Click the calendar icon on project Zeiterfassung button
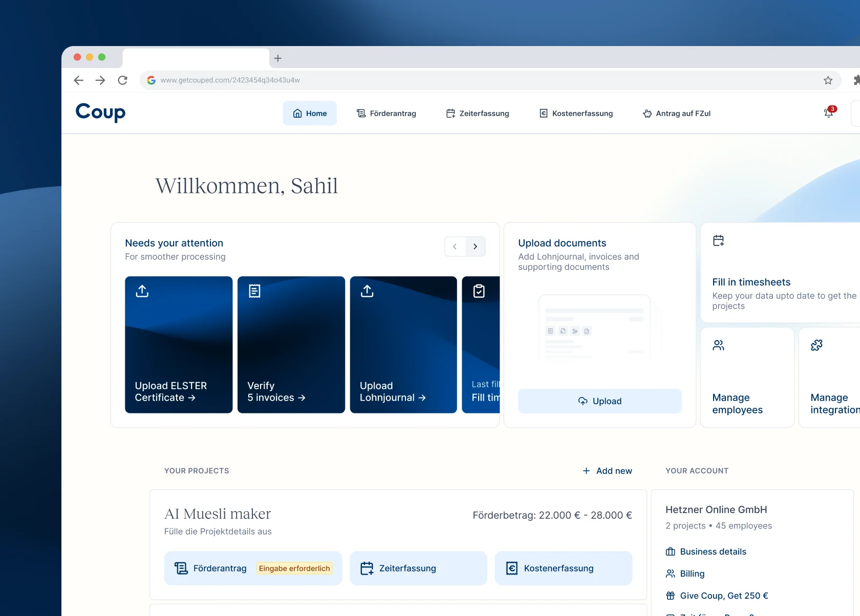This screenshot has width=860, height=616. (x=367, y=568)
